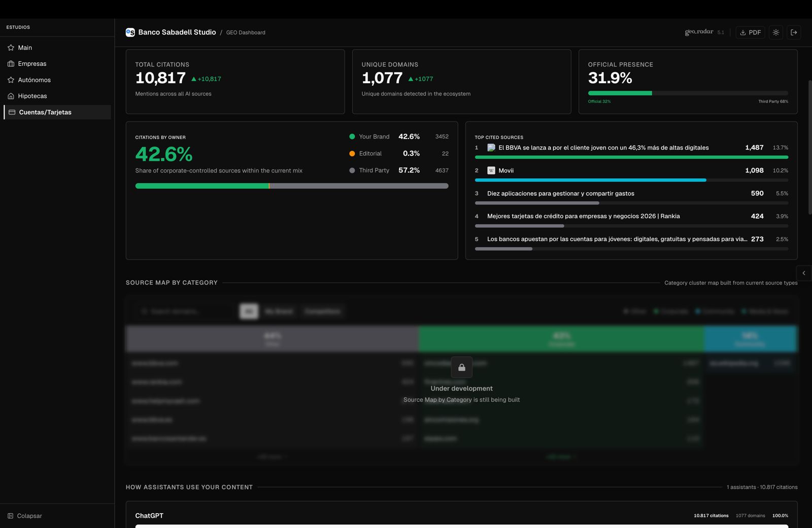Expand the ChatGPT assistant row

click(149, 515)
